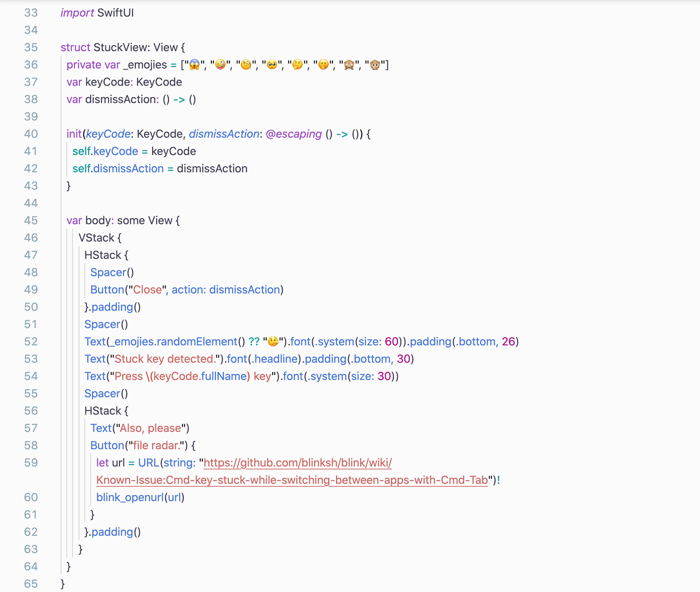Click line number 45
This screenshot has width=700, height=592.
[x=31, y=221]
